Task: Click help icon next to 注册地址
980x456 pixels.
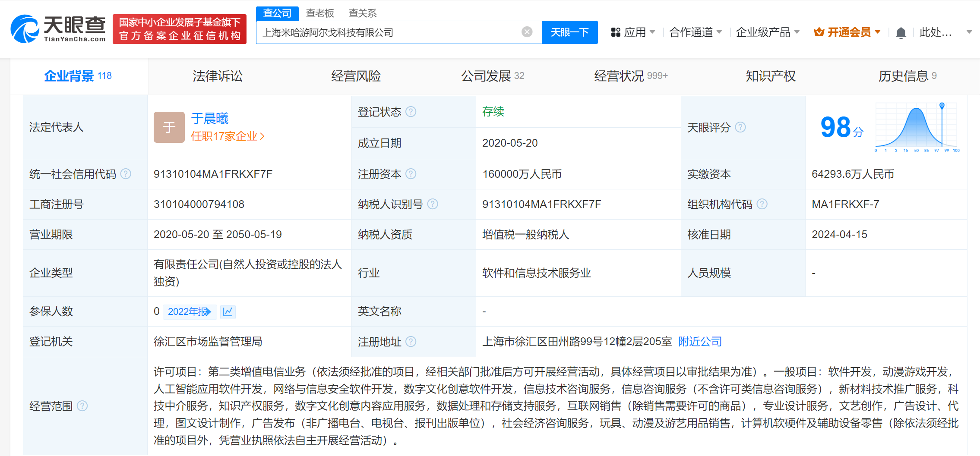Action: tap(411, 342)
